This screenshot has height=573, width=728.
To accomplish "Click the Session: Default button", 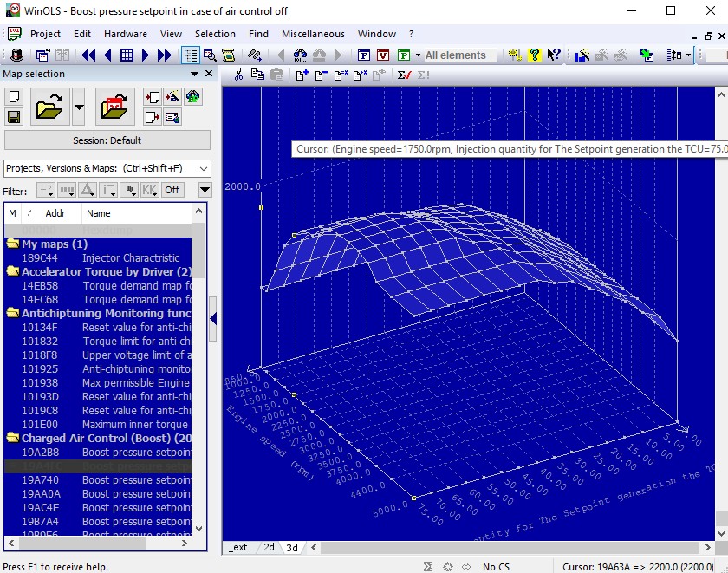I will [107, 140].
